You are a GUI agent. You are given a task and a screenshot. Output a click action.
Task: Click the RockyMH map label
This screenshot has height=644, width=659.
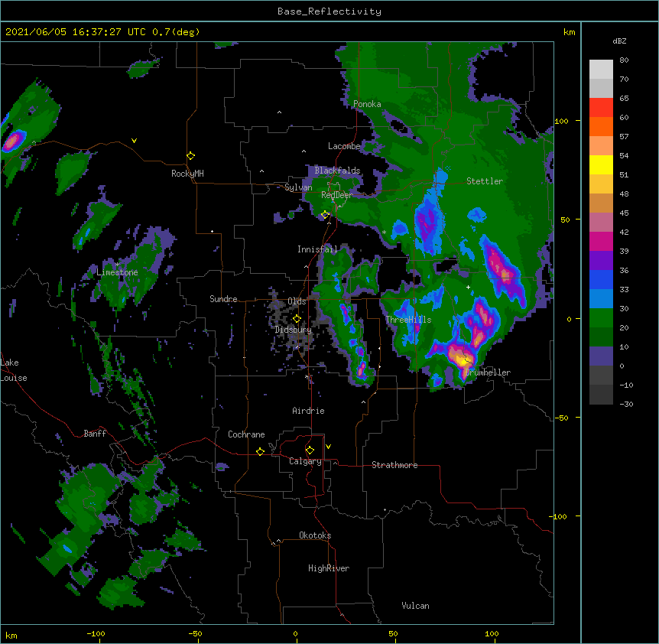(x=187, y=174)
